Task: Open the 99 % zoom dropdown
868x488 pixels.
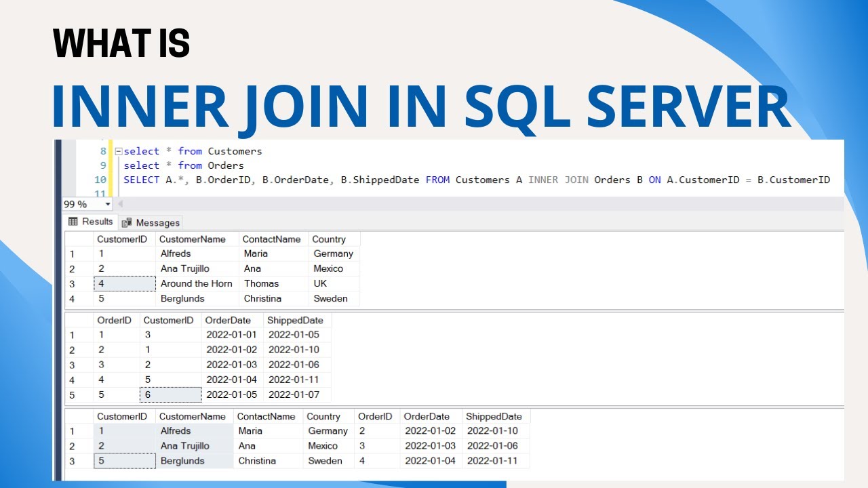Action: (x=107, y=204)
